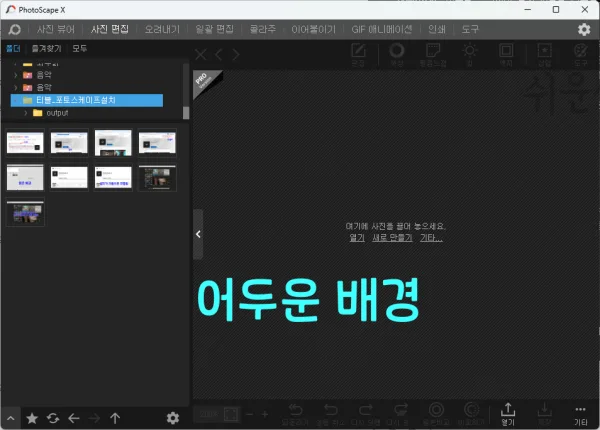
Task: Click the fit-to-screen zoom icon
Action: 231,414
